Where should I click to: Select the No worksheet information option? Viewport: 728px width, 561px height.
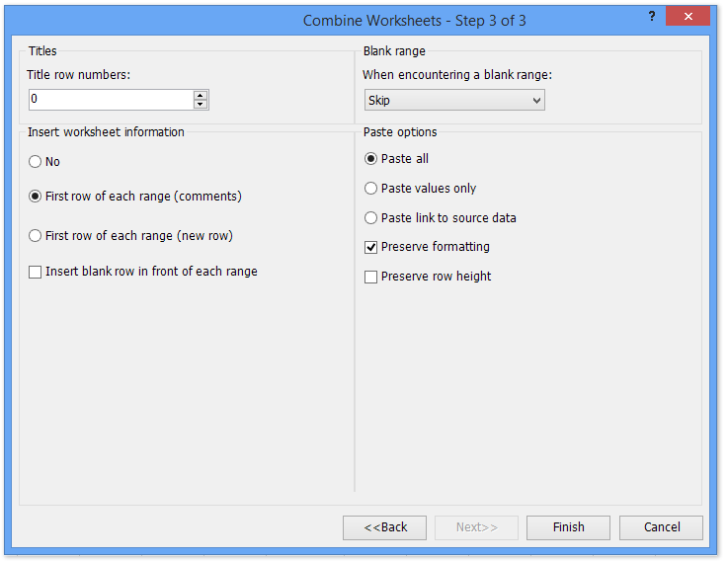coord(36,162)
